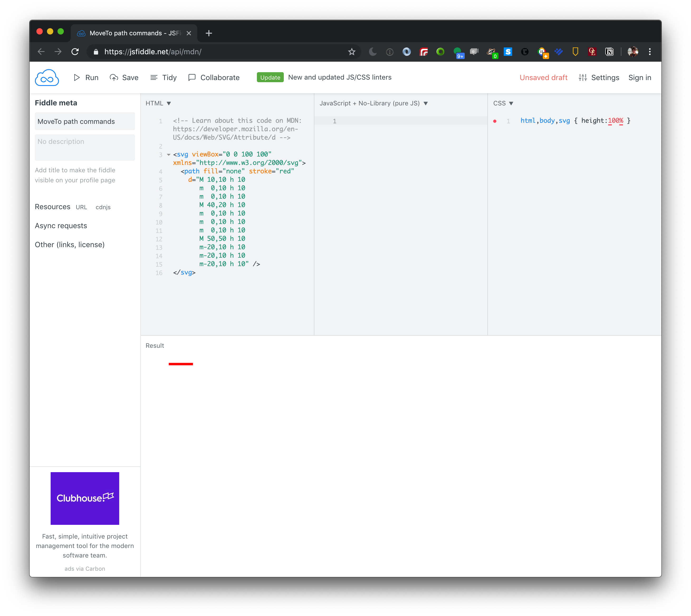Screen dimensions: 691x616
Task: Open the dark mode moon extension
Action: pos(373,51)
